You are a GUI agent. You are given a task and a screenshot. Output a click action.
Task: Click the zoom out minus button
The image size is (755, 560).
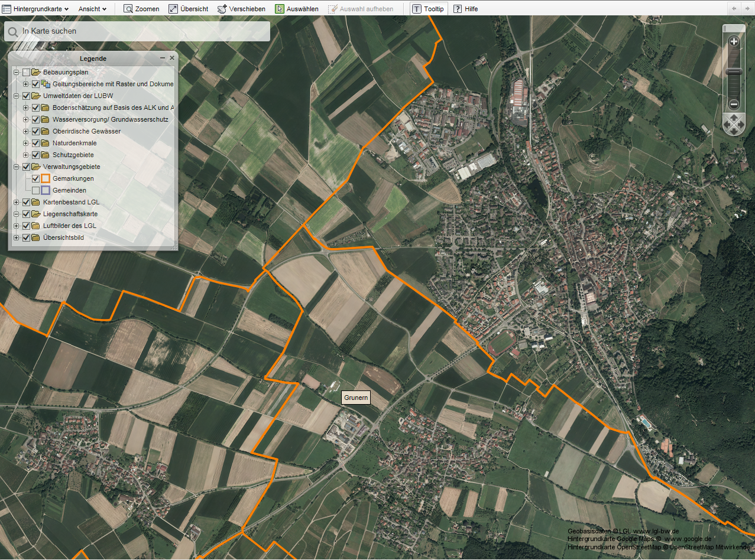tap(734, 104)
